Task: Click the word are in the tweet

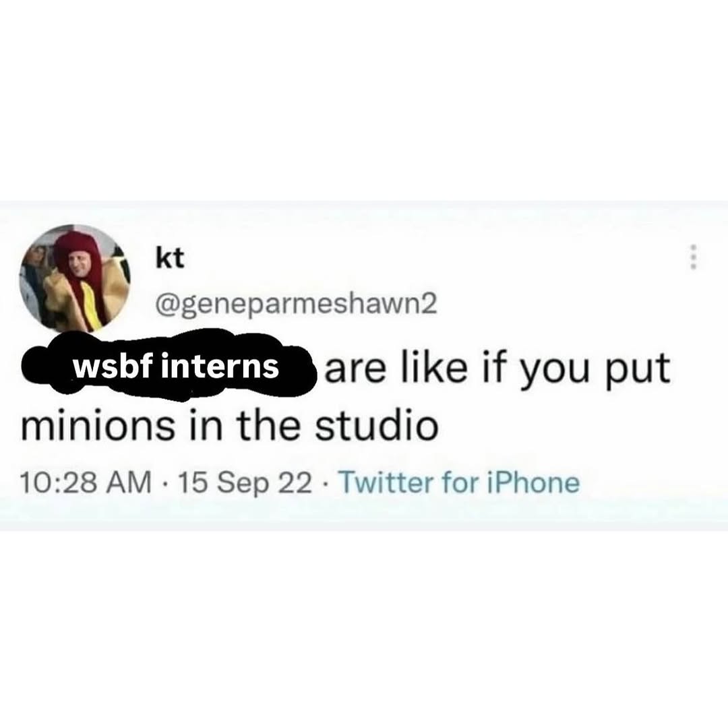Action: point(355,371)
